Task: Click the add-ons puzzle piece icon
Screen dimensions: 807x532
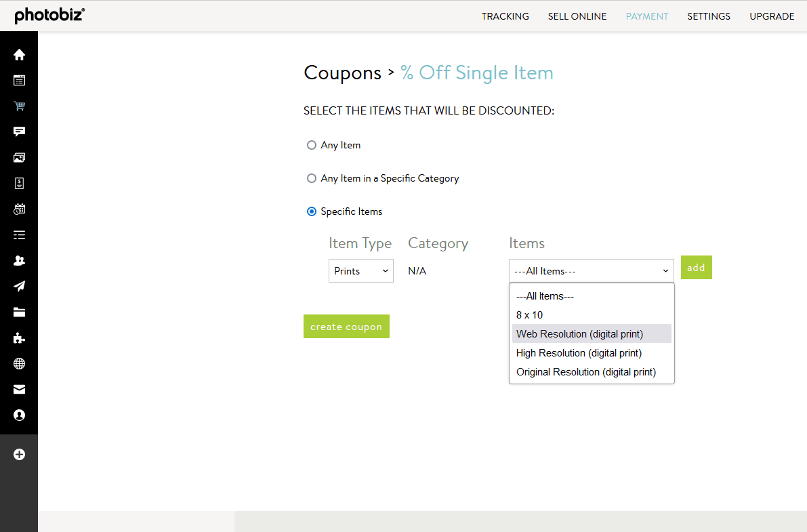Action: [x=19, y=337]
